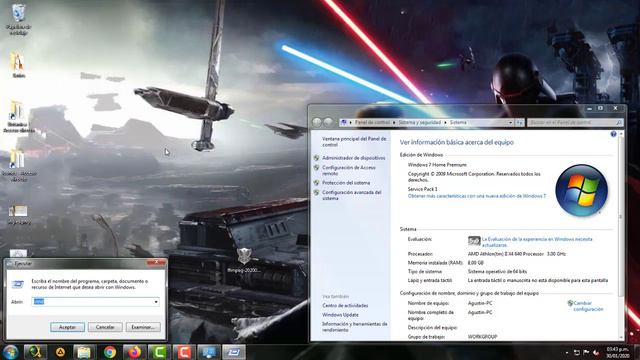Screen dimensions: 640x360
Task: Open the red Camtasia recorder taskbar icon
Action: [184, 352]
